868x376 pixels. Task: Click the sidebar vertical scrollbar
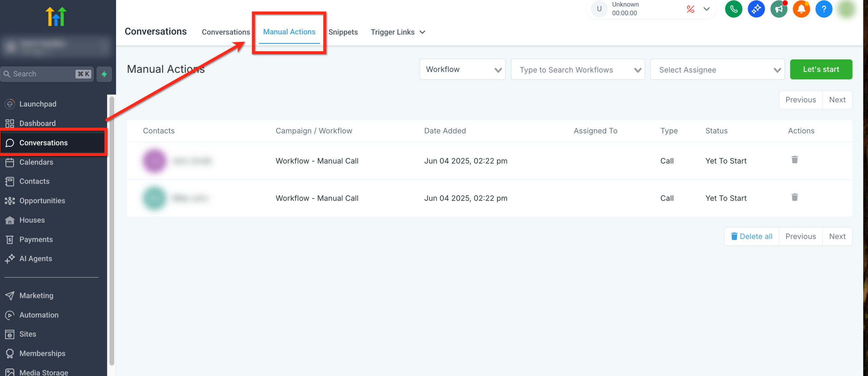[112, 231]
